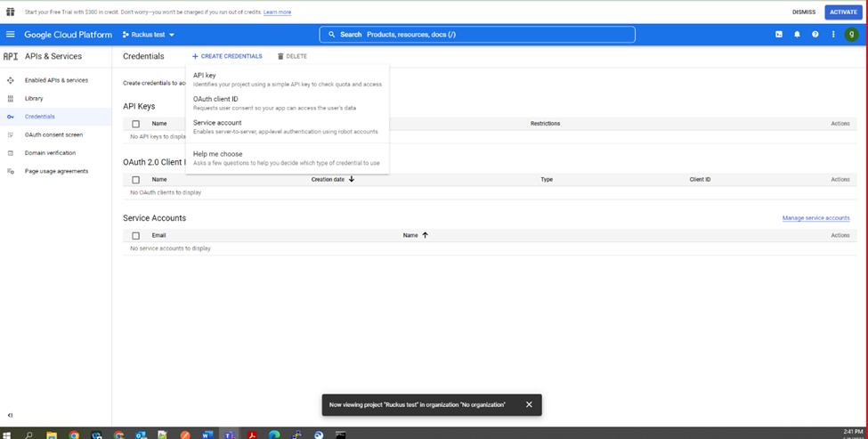868x439 pixels.
Task: Focus the Search products and resources field
Action: [477, 35]
